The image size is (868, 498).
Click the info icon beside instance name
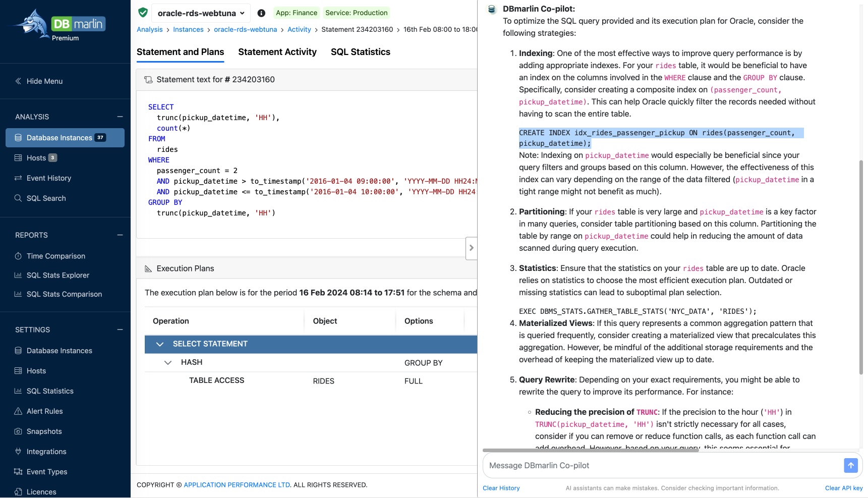pos(261,13)
